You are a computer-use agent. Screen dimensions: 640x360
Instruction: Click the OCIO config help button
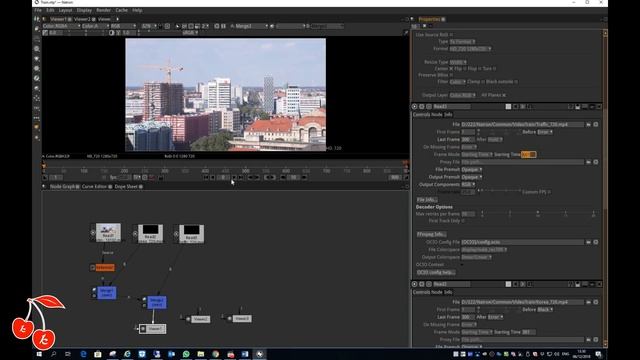436,272
